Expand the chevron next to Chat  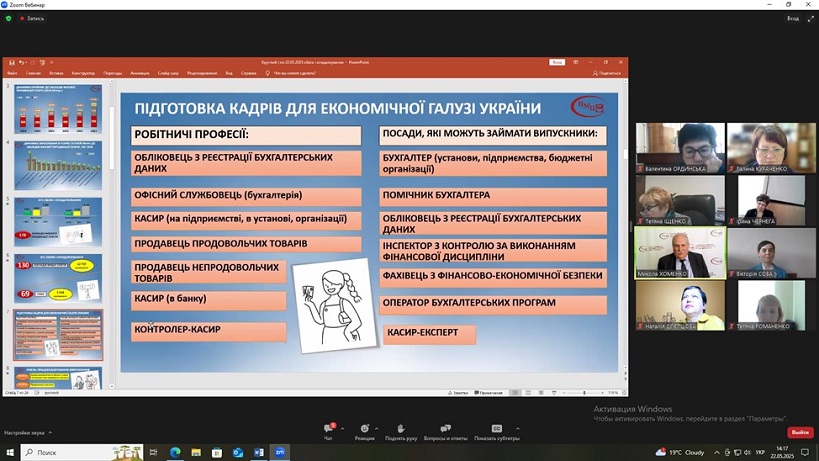coord(343,429)
